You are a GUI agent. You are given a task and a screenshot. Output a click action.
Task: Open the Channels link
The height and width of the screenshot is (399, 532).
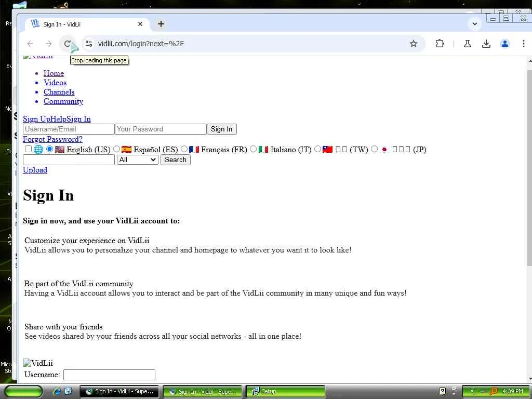click(x=59, y=92)
